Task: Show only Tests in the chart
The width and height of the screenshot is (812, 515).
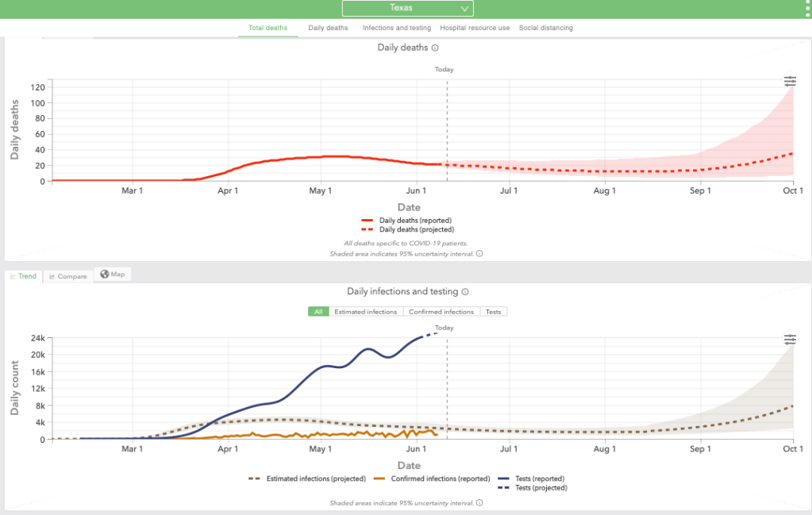Action: [x=493, y=312]
